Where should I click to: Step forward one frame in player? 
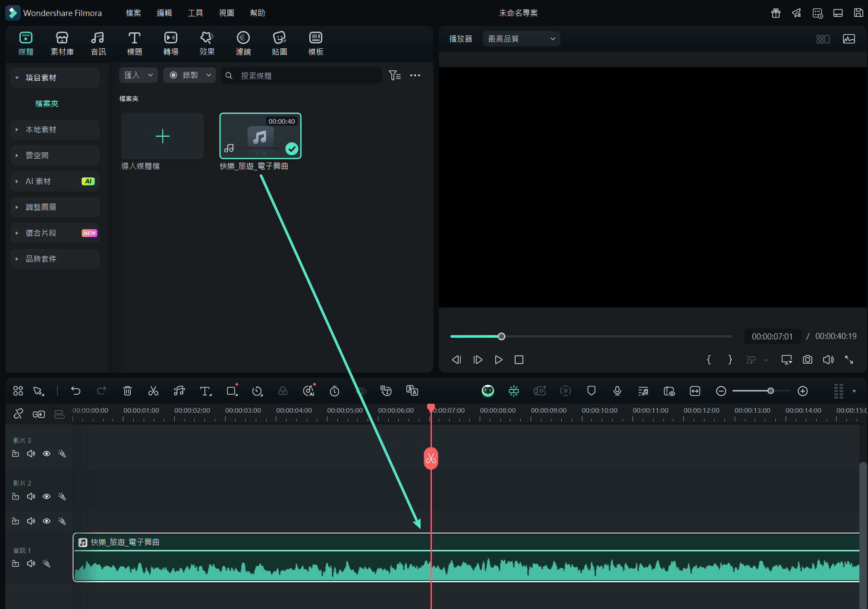[478, 360]
